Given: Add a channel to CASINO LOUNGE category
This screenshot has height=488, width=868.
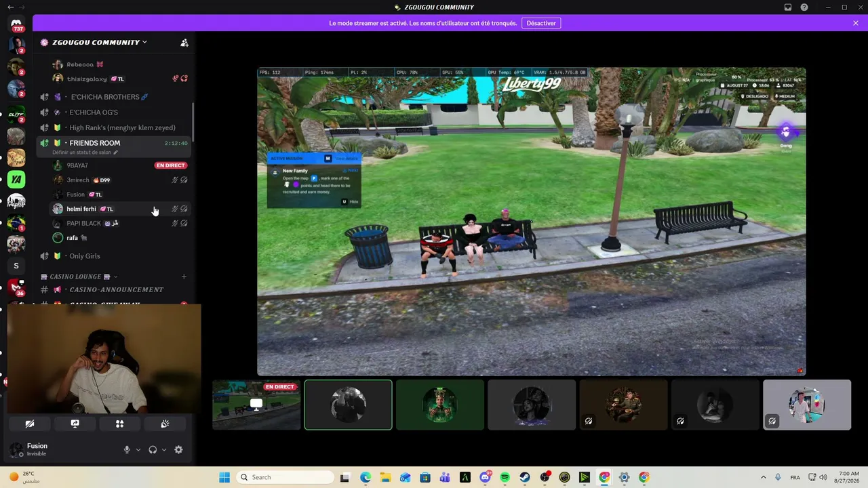Looking at the screenshot, I should (184, 277).
